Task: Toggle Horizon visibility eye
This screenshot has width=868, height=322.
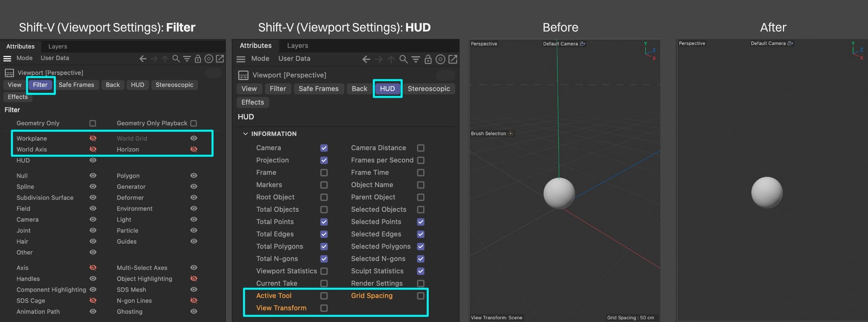Action: pyautogui.click(x=194, y=149)
